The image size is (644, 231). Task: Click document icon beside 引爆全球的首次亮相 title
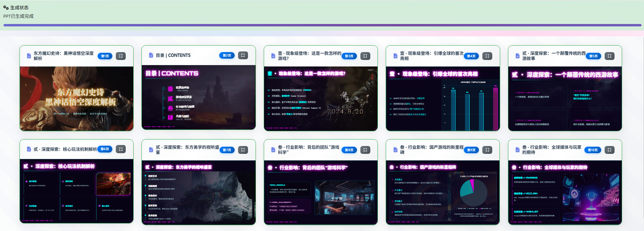(395, 56)
